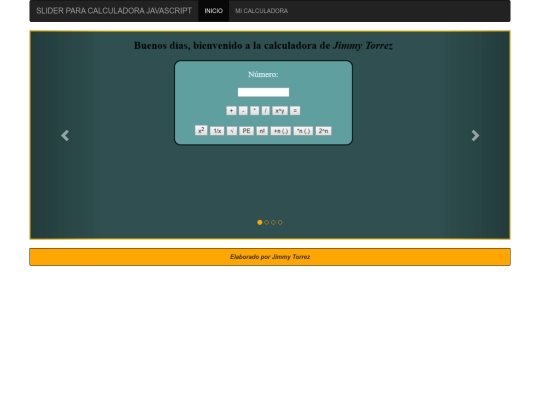Open the INICIO nav tab
540x405 pixels.
214,11
